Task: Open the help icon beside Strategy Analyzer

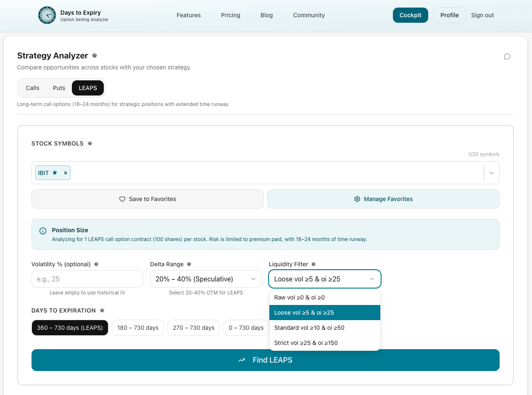Action: coord(94,55)
